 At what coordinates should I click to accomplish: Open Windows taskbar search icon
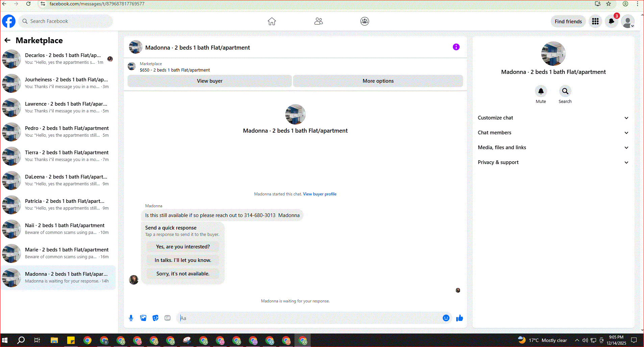(21, 340)
